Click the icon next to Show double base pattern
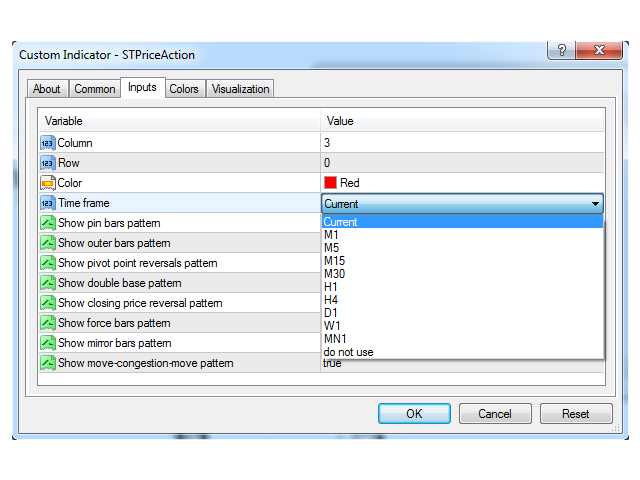 (x=47, y=283)
